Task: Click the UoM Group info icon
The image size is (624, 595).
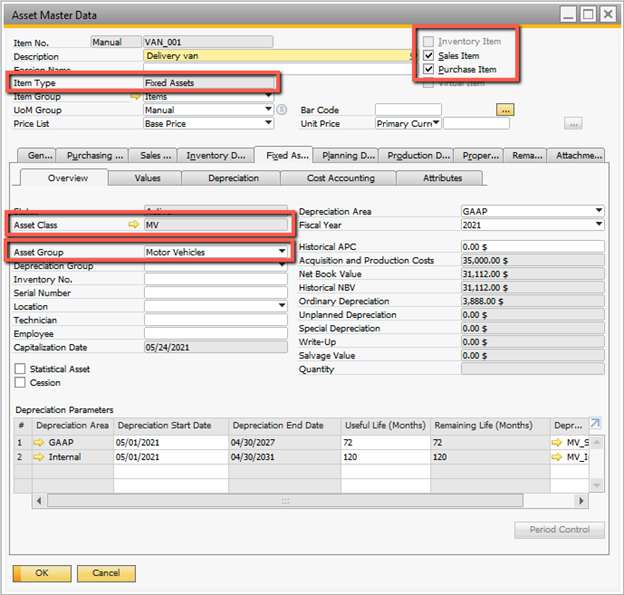Action: coord(282,109)
